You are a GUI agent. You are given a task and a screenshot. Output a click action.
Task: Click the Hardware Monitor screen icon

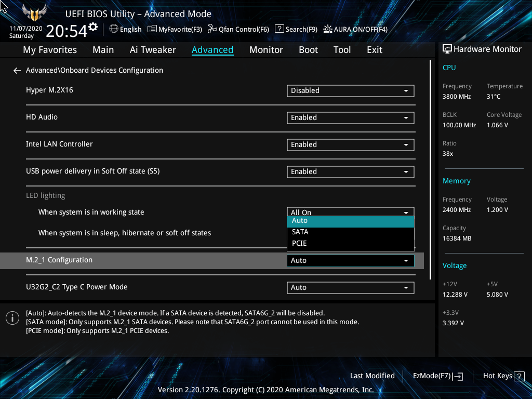447,49
